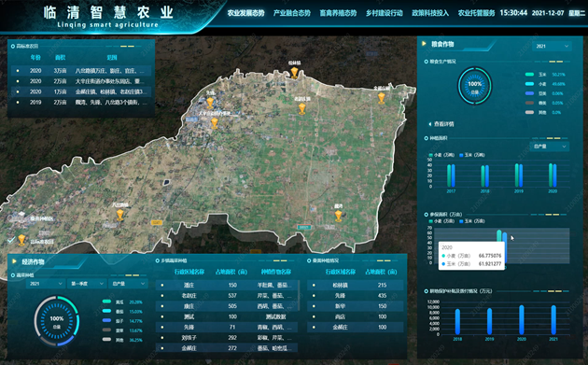Viewport: 588px width, 365px height.
Task: Open the 第一季度 quarter dropdown
Action: pyautogui.click(x=86, y=284)
